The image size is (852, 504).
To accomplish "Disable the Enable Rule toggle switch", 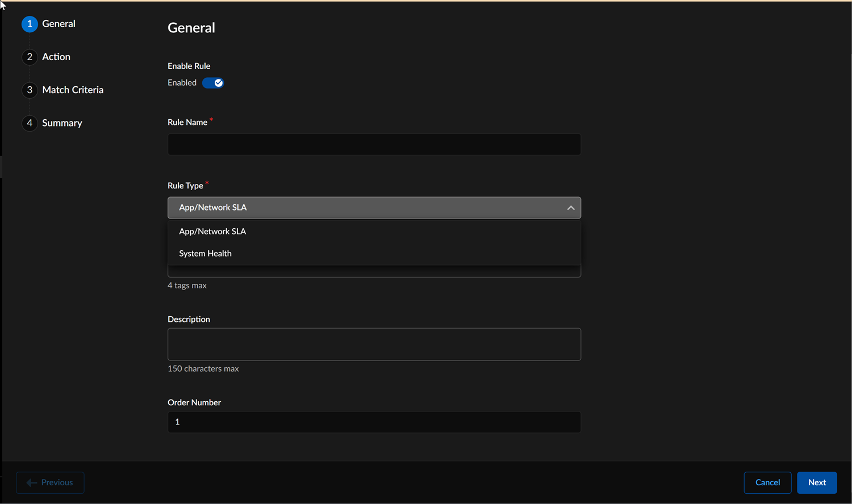I will [213, 83].
